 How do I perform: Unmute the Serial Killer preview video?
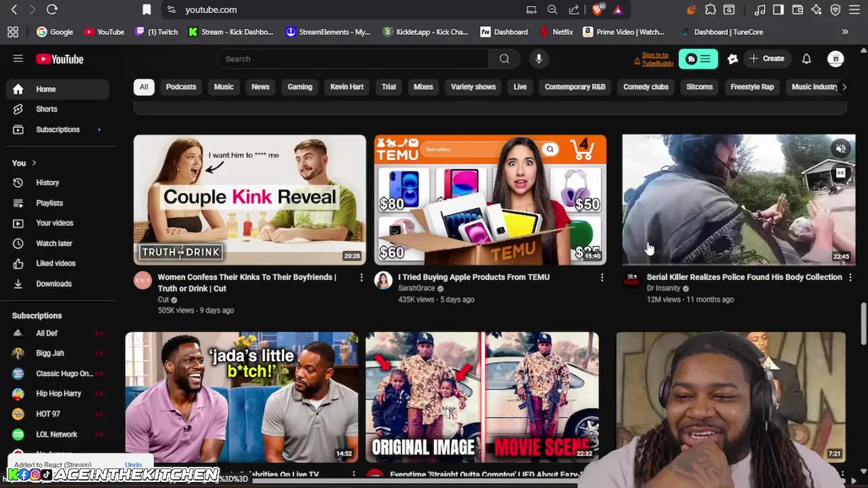840,148
